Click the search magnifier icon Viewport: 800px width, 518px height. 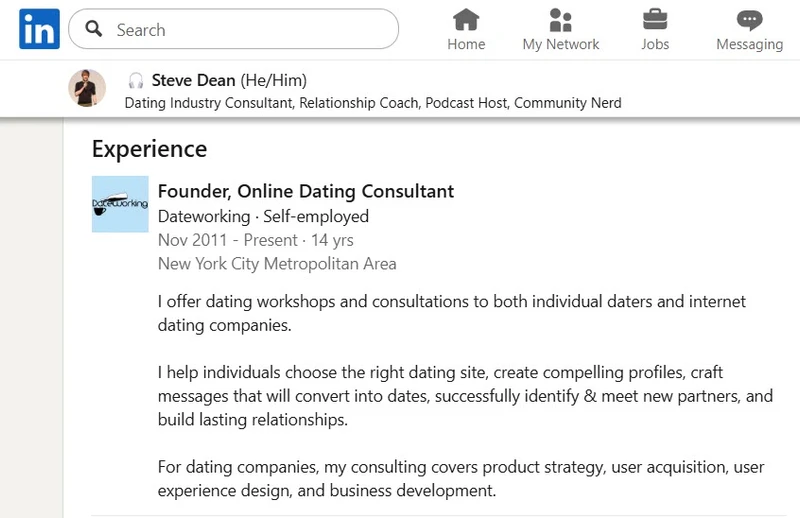click(95, 30)
